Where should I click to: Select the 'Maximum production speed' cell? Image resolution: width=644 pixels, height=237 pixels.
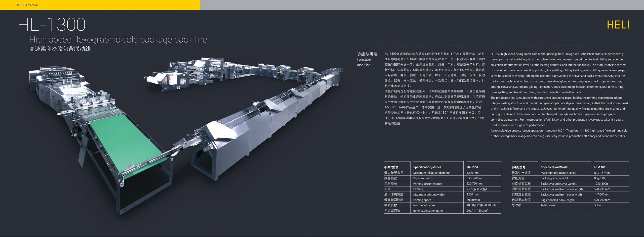click(x=558, y=173)
